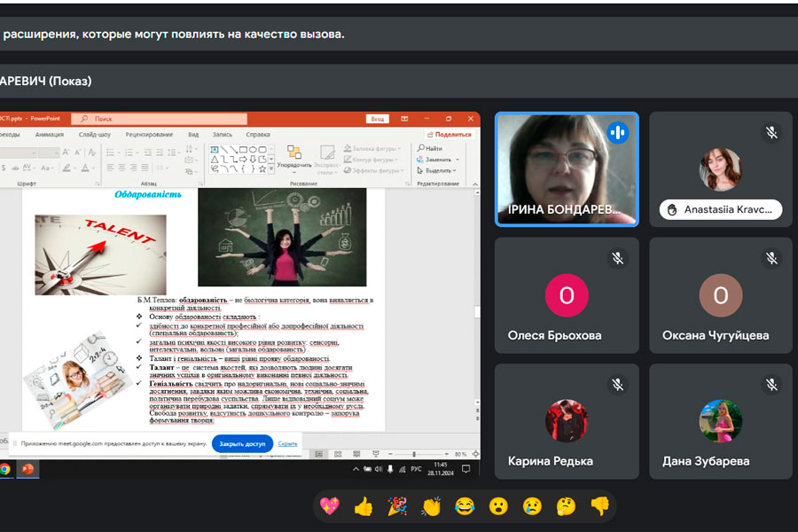Click the РУС language indicator in the taskbar
This screenshot has height=532, width=798.
coord(416,469)
